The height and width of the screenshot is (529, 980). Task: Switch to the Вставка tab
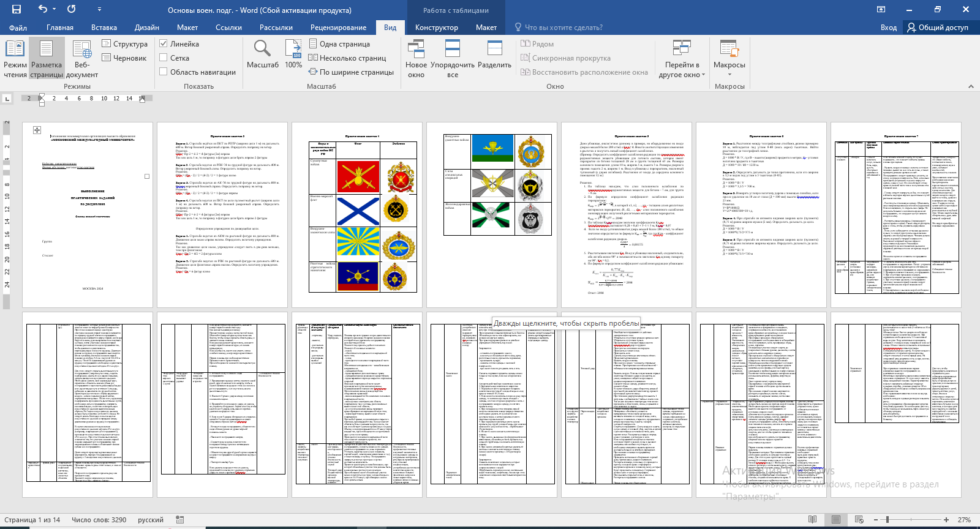click(104, 28)
